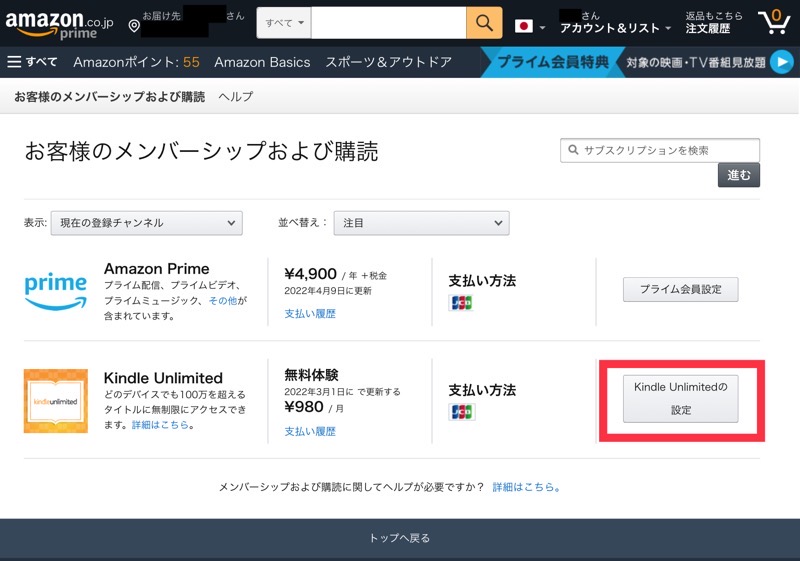The height and width of the screenshot is (561, 800).
Task: Click the Kindle Unlimited logo thumbnail
Action: 56,401
